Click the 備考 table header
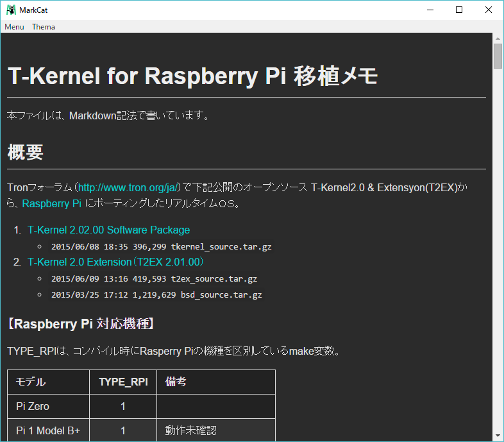Image resolution: width=504 pixels, height=442 pixels. coord(216,382)
